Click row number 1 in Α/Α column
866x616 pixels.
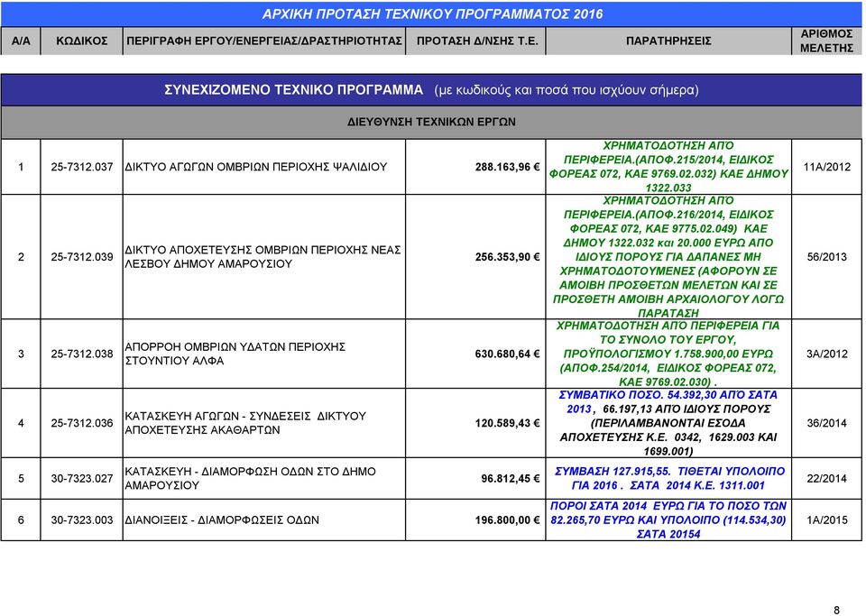(x=21, y=167)
